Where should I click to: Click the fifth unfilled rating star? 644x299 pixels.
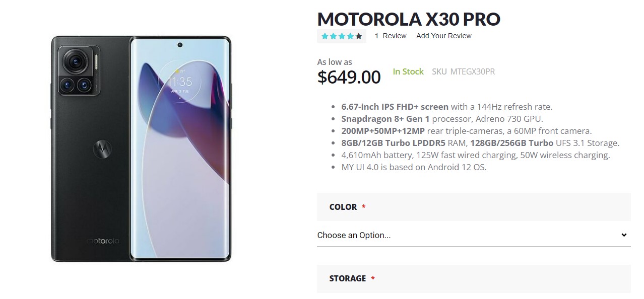pyautogui.click(x=359, y=36)
